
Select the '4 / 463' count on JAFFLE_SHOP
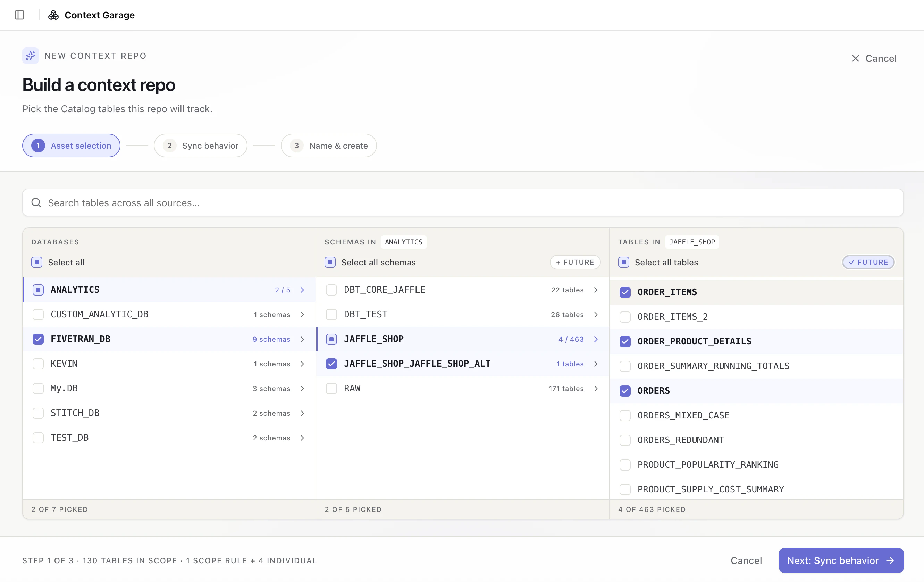pos(571,339)
